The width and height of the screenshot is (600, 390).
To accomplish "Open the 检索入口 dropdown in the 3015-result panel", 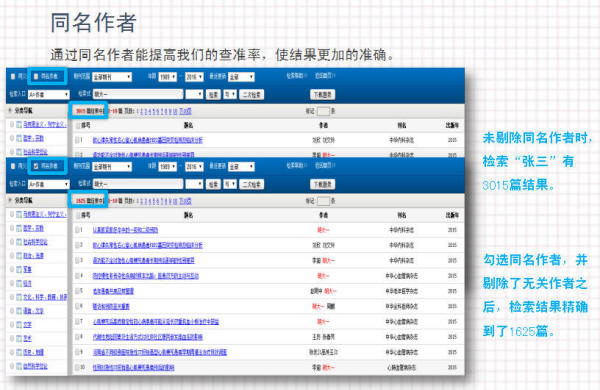I will (x=49, y=95).
